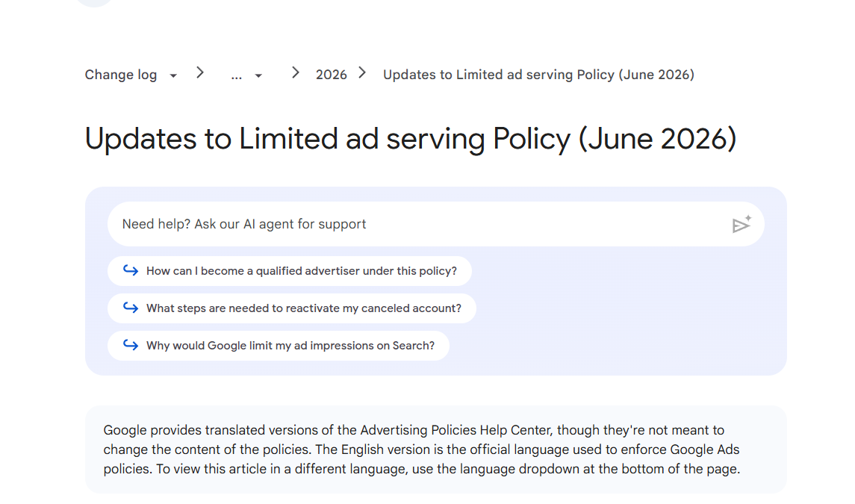Click the 'Google provides translated versions' notice text
This screenshot has width=855, height=504.
[422, 449]
